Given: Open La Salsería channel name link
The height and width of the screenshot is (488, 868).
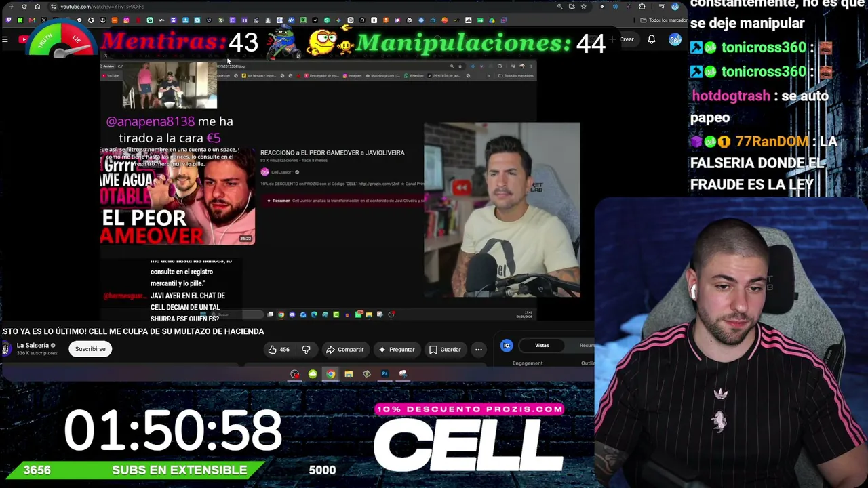Looking at the screenshot, I should (x=33, y=346).
